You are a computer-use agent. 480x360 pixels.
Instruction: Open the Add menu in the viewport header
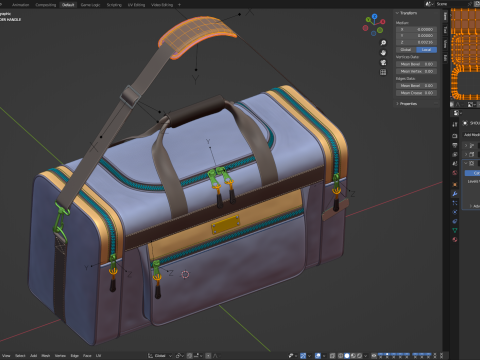(33, 356)
